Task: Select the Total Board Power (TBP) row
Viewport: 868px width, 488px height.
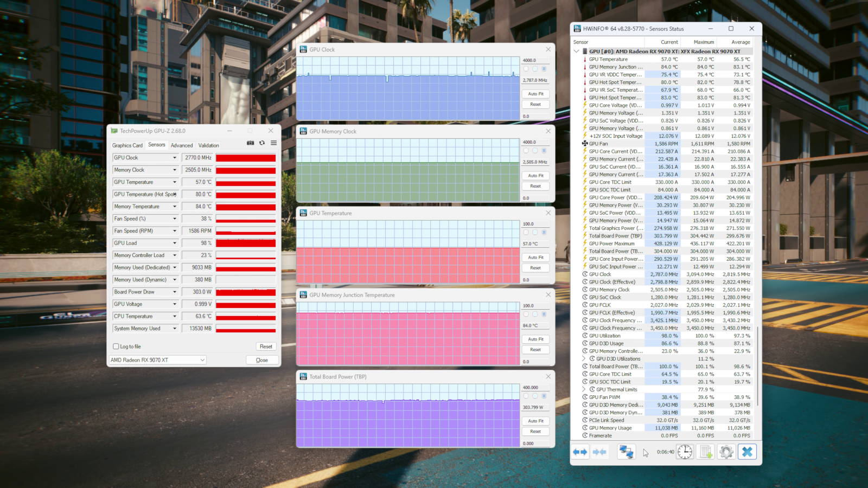Action: coord(667,236)
